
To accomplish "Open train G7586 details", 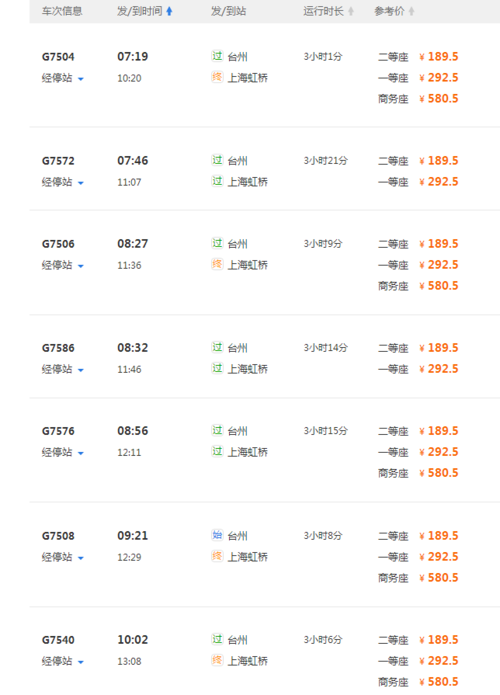I will (x=58, y=348).
